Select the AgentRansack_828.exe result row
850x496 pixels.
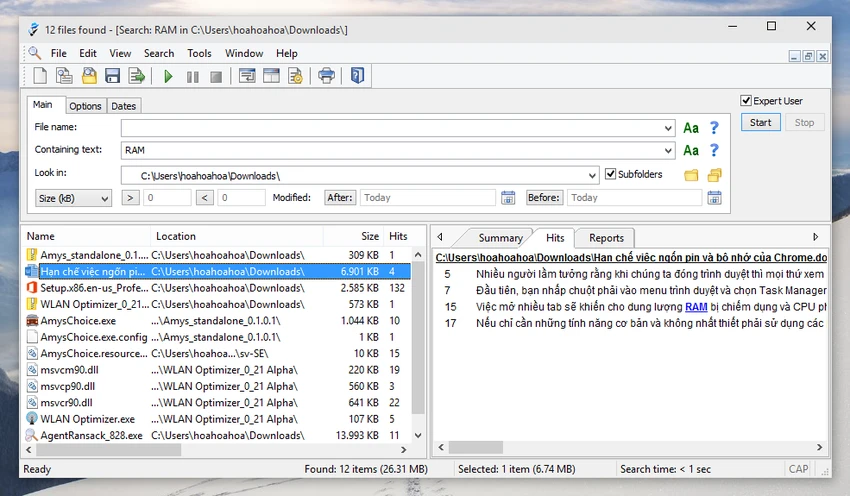pyautogui.click(x=217, y=435)
